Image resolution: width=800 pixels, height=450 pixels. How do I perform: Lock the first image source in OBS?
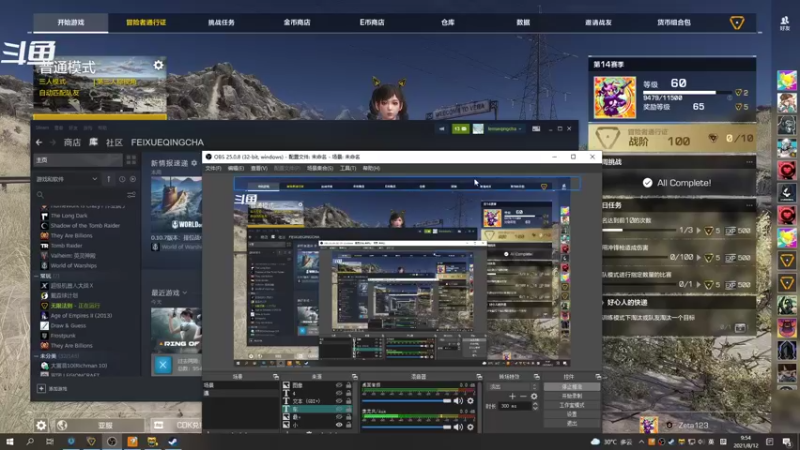(348, 386)
